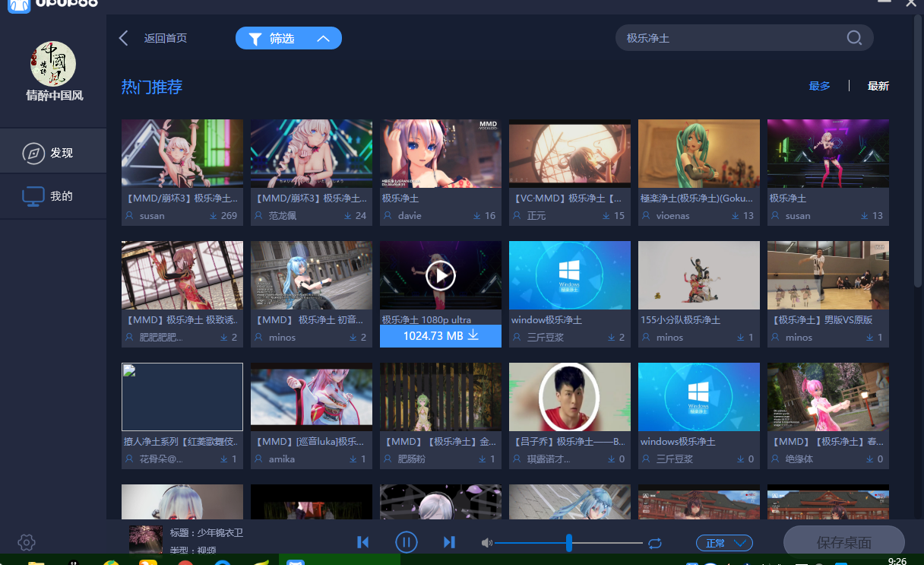
Task: Open viocnas' 極楽浄土 wallpaper thumbnail
Action: [699, 154]
